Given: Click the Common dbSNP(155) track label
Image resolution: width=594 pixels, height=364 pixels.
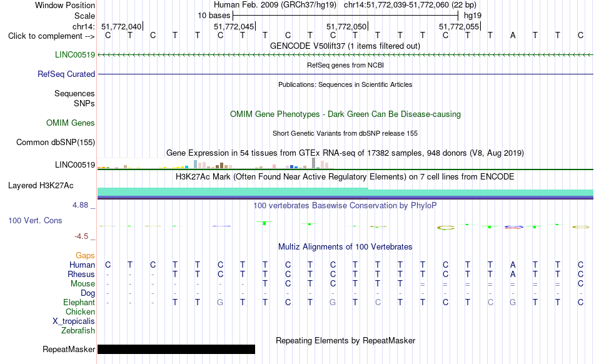Looking at the screenshot, I should point(56,142).
